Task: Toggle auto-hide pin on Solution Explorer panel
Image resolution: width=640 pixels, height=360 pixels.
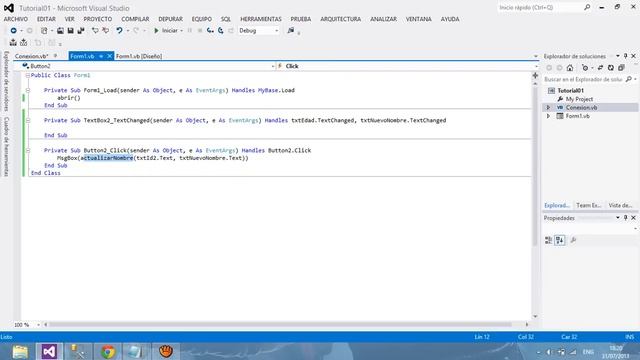Action: [625, 56]
